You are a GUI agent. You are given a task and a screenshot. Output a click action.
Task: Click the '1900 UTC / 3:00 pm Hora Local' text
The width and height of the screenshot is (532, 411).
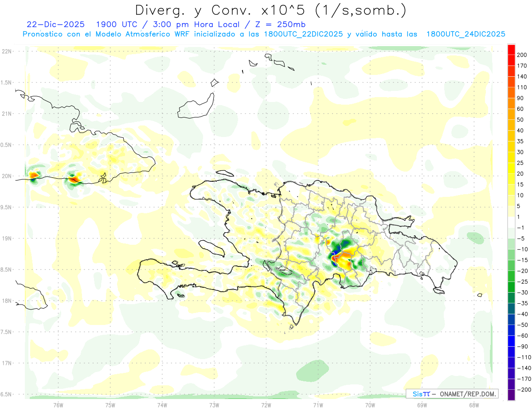169,24
